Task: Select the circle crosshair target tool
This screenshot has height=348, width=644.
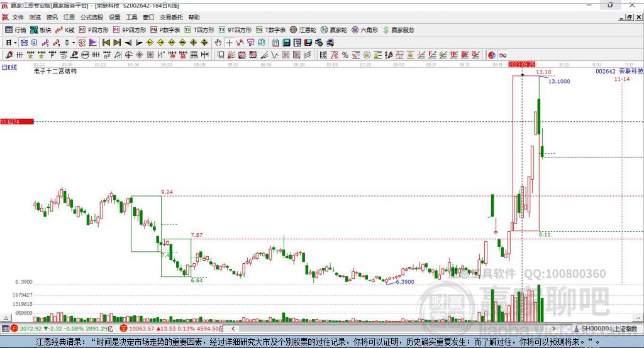Action: (x=128, y=55)
